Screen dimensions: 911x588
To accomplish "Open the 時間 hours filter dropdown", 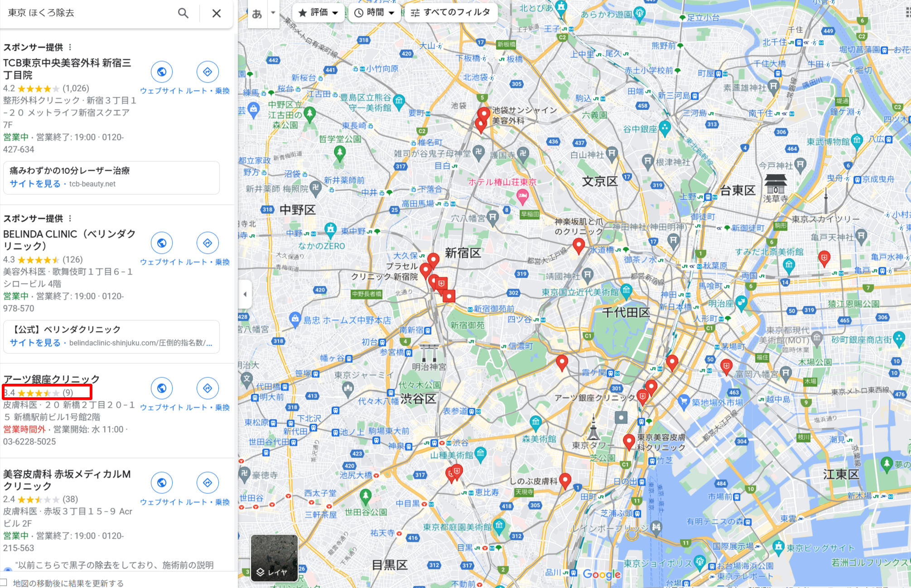I will (x=374, y=13).
